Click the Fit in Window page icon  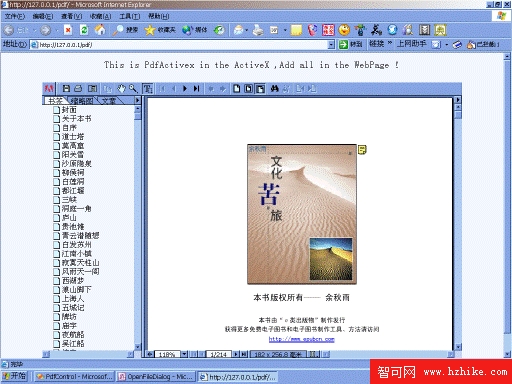[249, 89]
